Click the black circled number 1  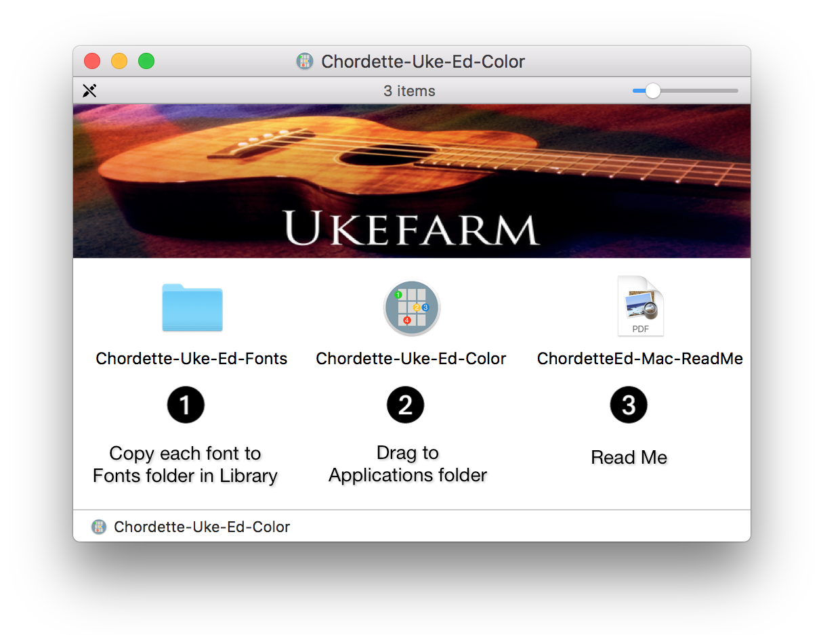(186, 405)
